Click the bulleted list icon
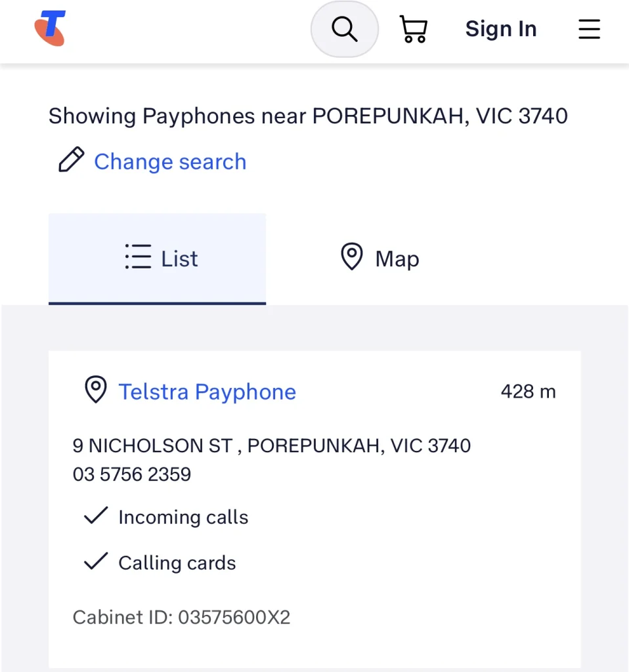 (138, 257)
